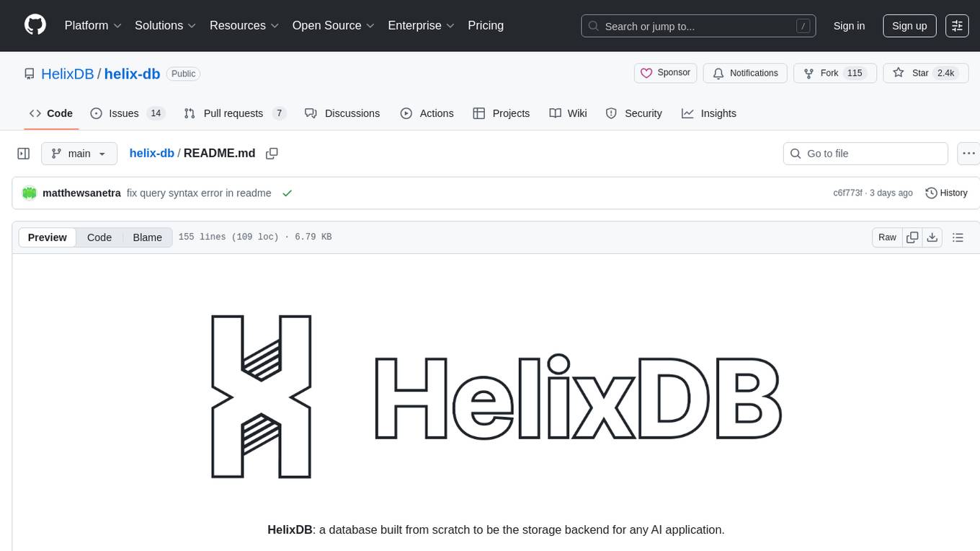Click the Pull requests counter 7

pyautogui.click(x=280, y=113)
